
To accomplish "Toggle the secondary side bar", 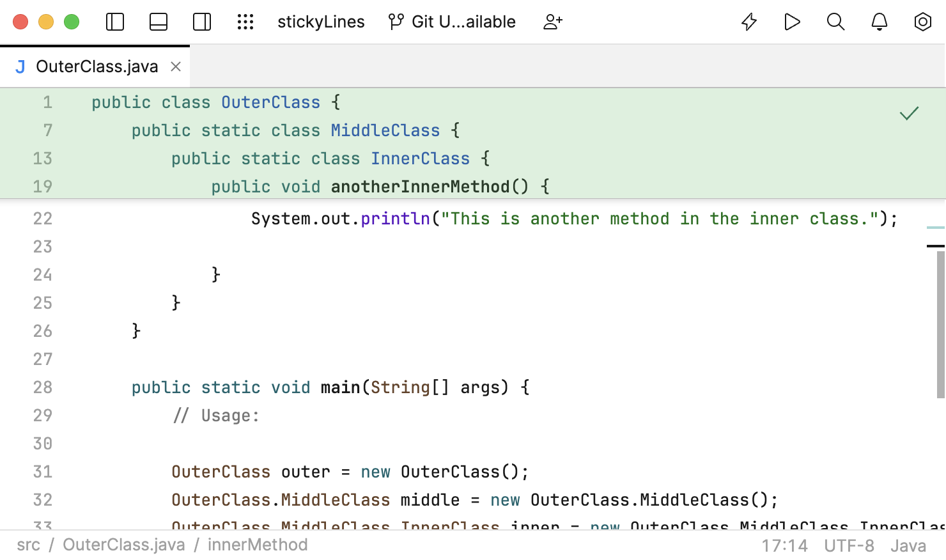I will coord(201,22).
